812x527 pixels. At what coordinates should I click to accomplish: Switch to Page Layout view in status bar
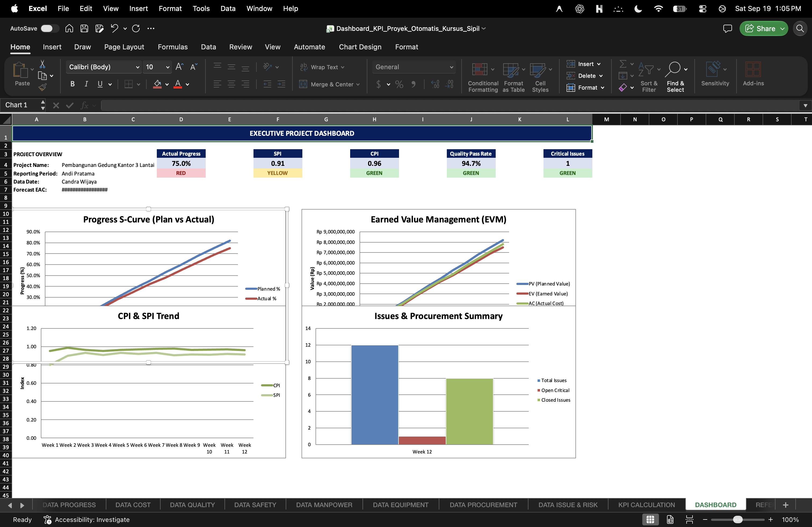(670, 519)
